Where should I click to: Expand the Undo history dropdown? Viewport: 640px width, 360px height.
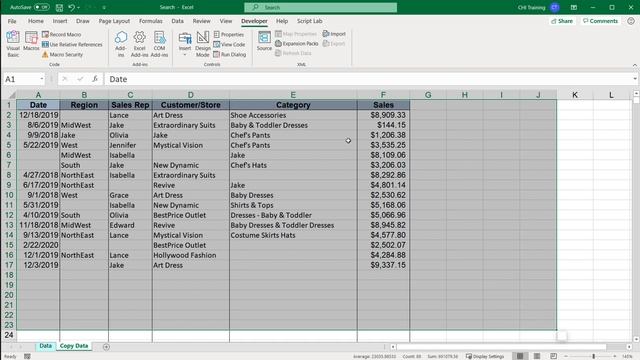coord(78,7)
